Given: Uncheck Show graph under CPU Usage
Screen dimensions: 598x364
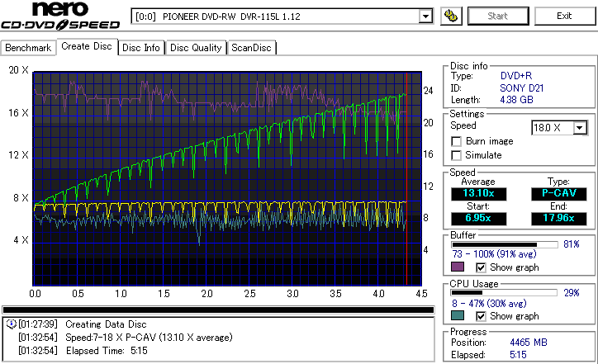Looking at the screenshot, I should coord(482,316).
